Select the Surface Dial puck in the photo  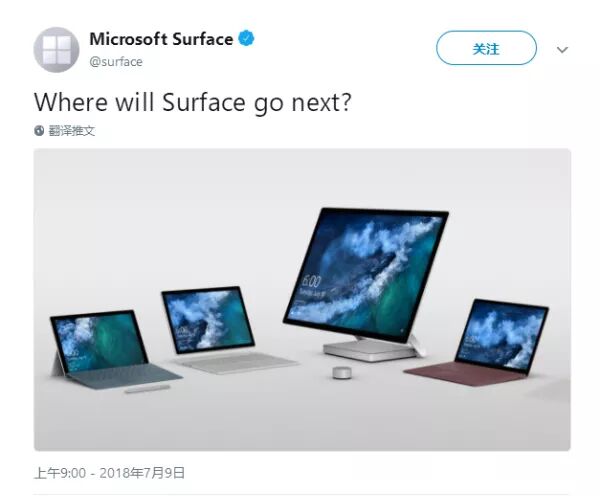[341, 372]
